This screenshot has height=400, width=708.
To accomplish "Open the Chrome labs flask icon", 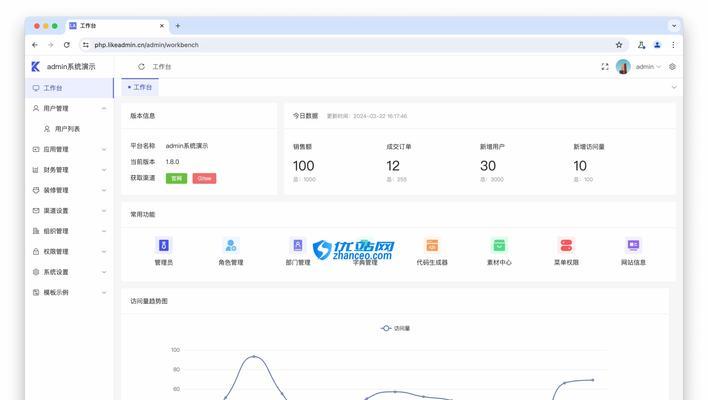I will coord(641,45).
